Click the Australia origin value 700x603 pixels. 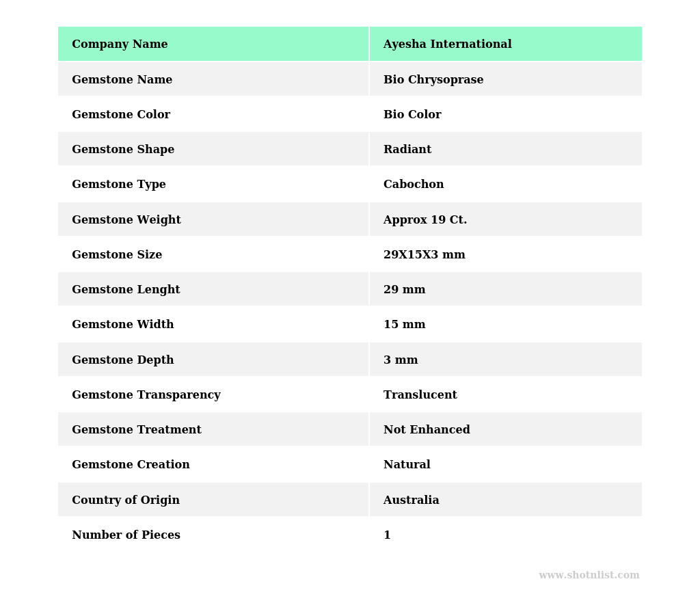411,500
